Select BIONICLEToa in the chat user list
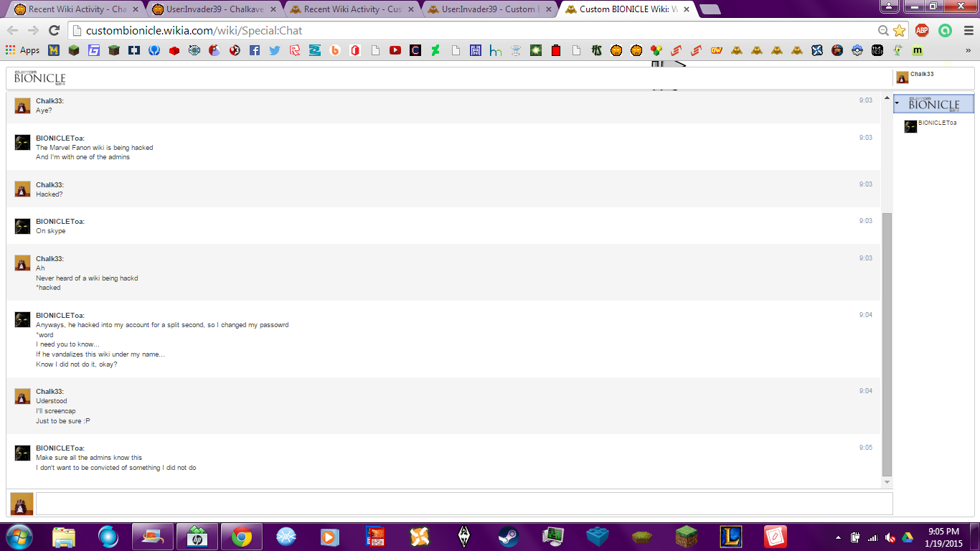 [x=936, y=123]
